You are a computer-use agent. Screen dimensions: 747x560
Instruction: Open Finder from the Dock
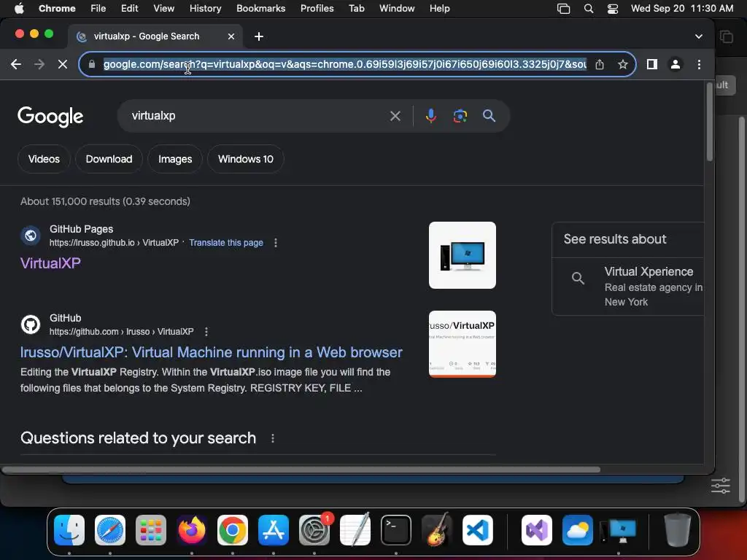coord(69,530)
